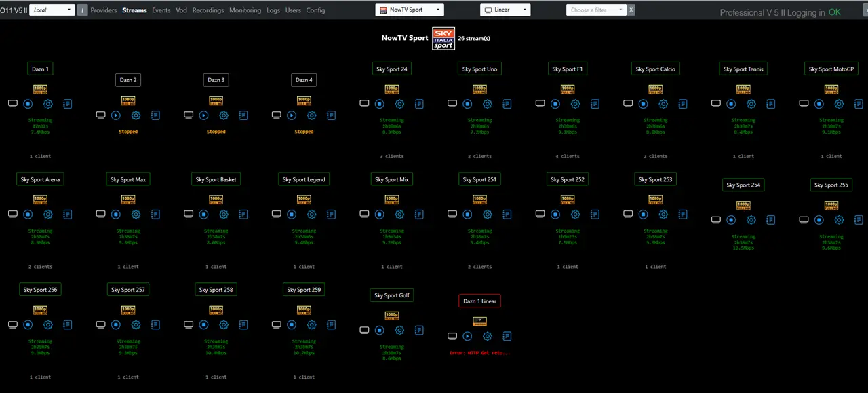Open the Choose a filter dropdown

[x=596, y=10]
